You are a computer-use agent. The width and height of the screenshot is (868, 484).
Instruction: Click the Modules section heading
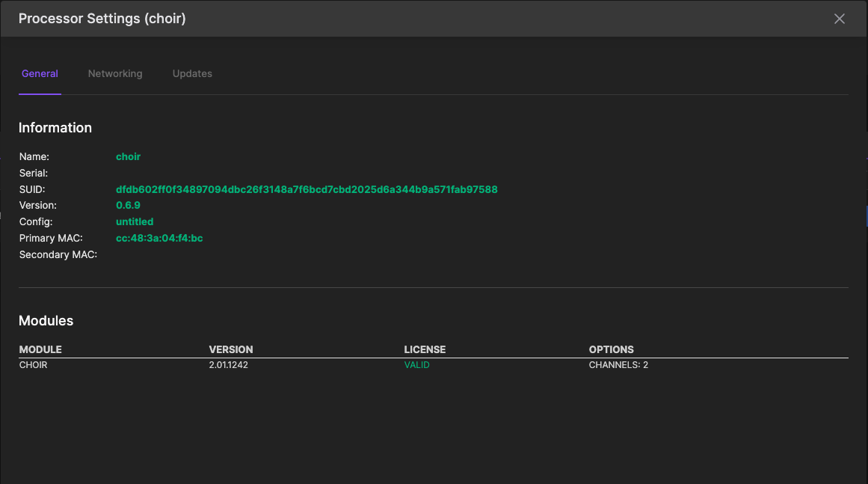point(46,321)
